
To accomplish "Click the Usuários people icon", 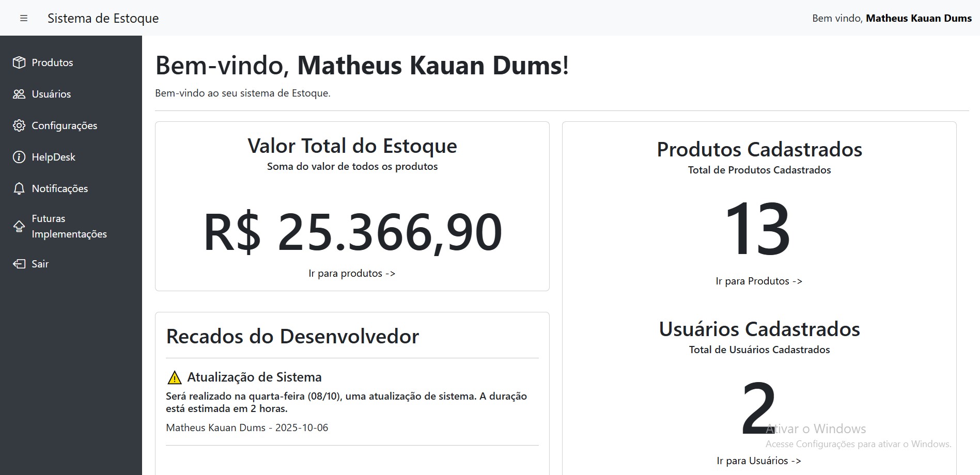I will (x=19, y=94).
